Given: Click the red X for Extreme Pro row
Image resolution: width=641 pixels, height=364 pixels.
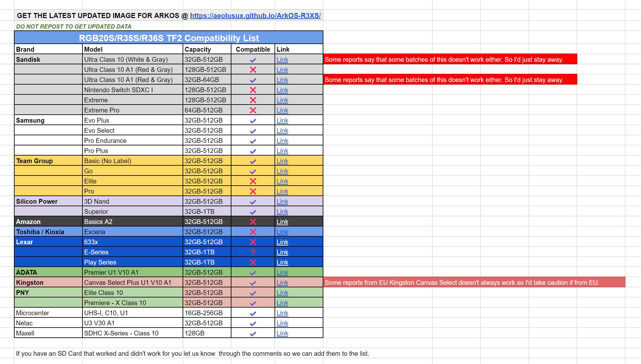Looking at the screenshot, I should tap(253, 110).
